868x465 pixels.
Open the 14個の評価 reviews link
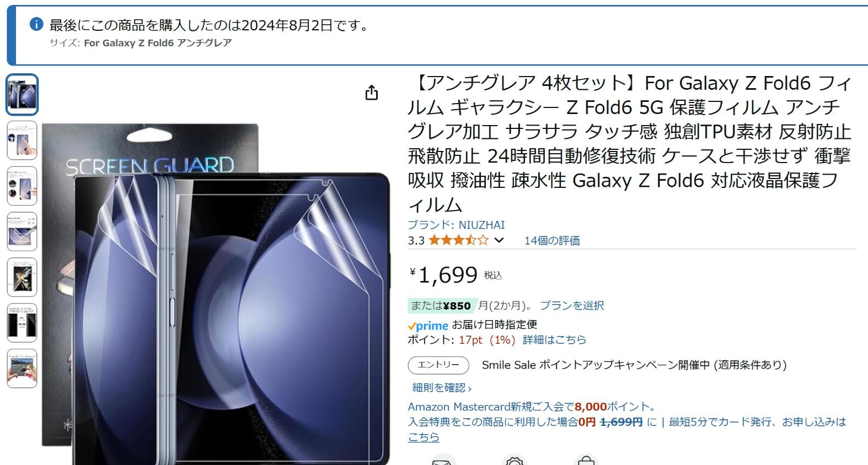coord(552,240)
